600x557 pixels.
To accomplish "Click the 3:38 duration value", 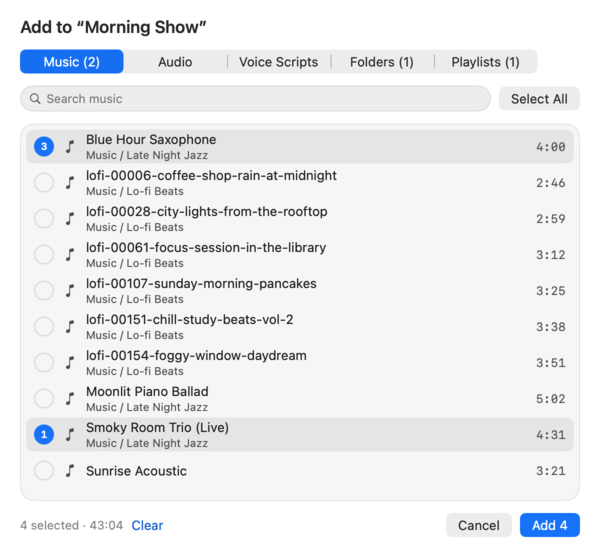I will click(x=550, y=326).
